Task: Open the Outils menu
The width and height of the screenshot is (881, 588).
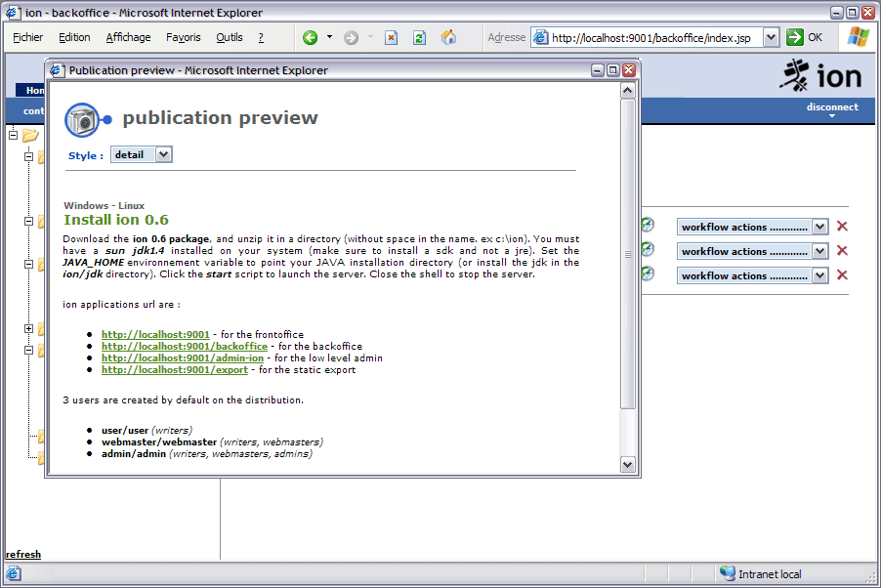Action: point(230,37)
